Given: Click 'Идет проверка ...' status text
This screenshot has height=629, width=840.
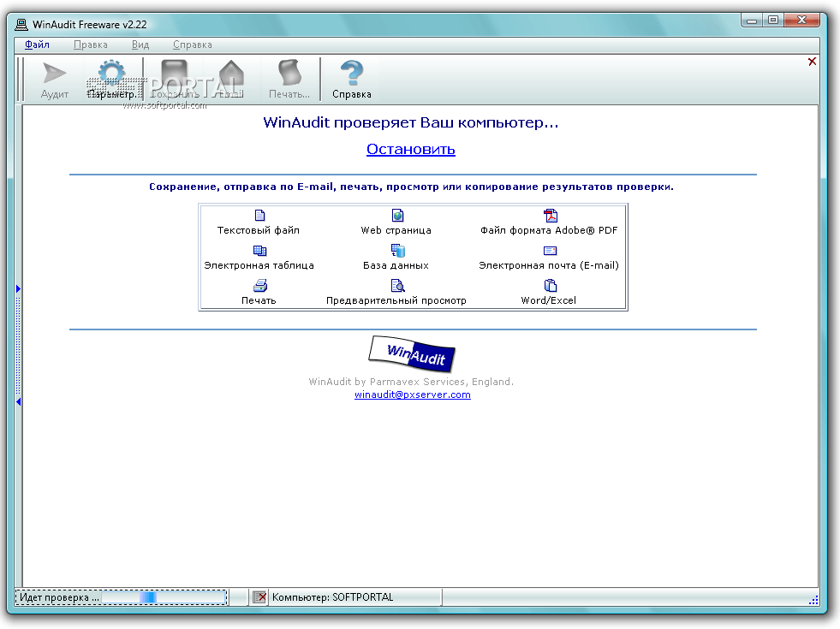Looking at the screenshot, I should click(x=59, y=597).
